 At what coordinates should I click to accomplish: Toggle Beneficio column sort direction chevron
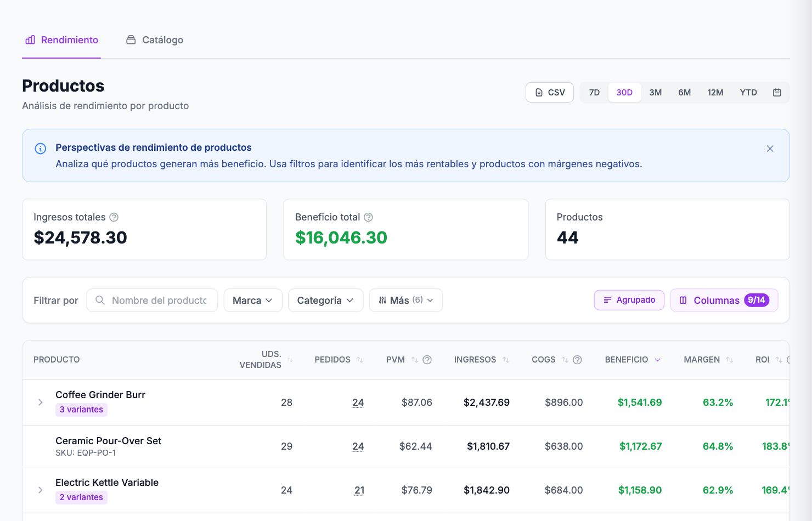click(657, 360)
